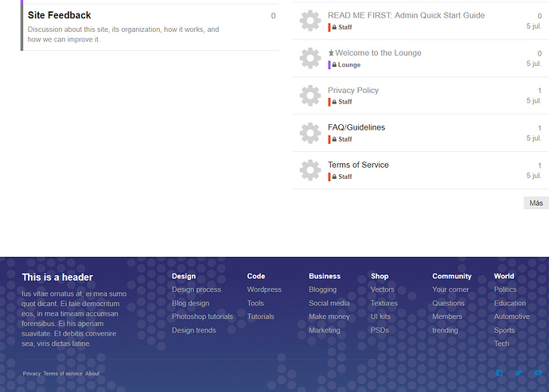Screen dimensions: 549x392
Task: Click gear avatar beside Welcome to the Lounge
Action: pyautogui.click(x=310, y=58)
